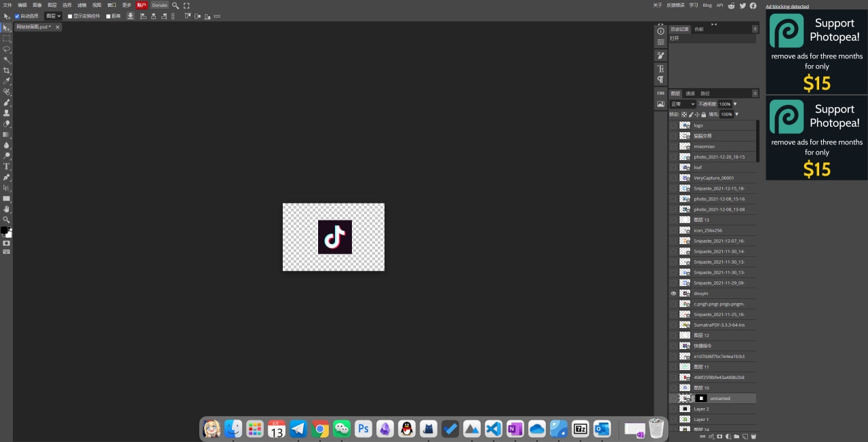
Task: Select the Zoom tool in the toolbox
Action: 7,220
